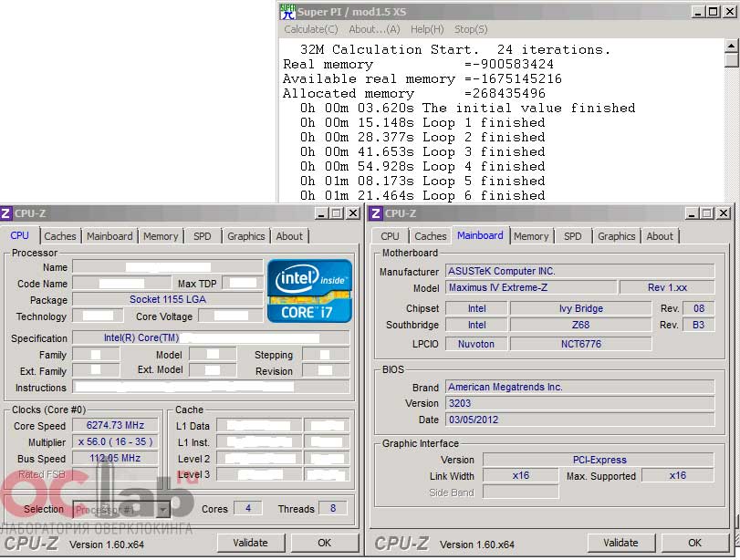The image size is (740, 560).
Task: Switch to the Graphics tab in the right CPU-Z
Action: click(x=616, y=235)
